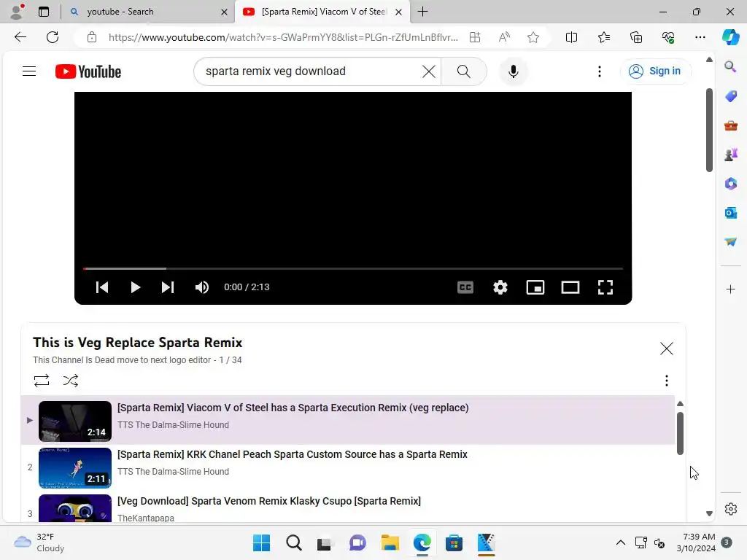Open playlist title This is Veg Replace Sparta Remix
The width and height of the screenshot is (747, 560).
[137, 343]
